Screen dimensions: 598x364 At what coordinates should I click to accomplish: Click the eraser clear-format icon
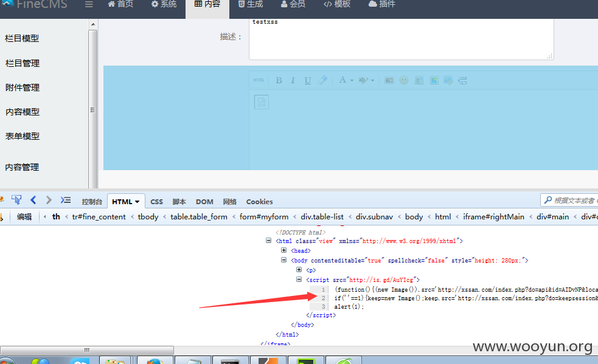tap(322, 80)
